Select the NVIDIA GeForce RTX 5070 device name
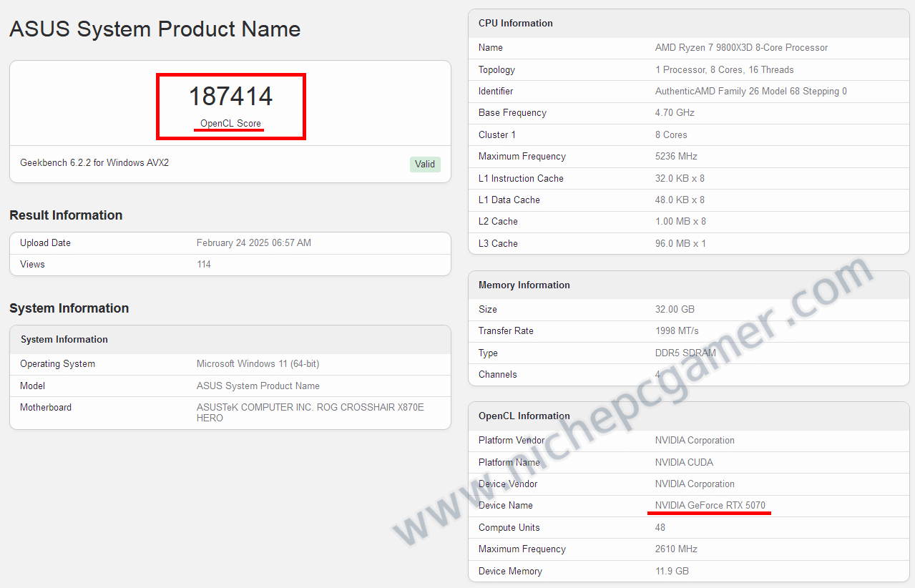 tap(710, 505)
